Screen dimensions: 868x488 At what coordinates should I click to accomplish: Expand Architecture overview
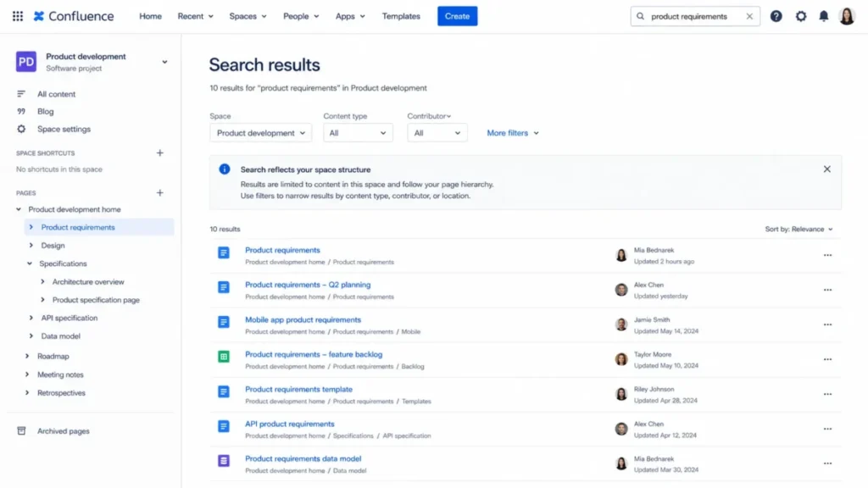coord(42,281)
